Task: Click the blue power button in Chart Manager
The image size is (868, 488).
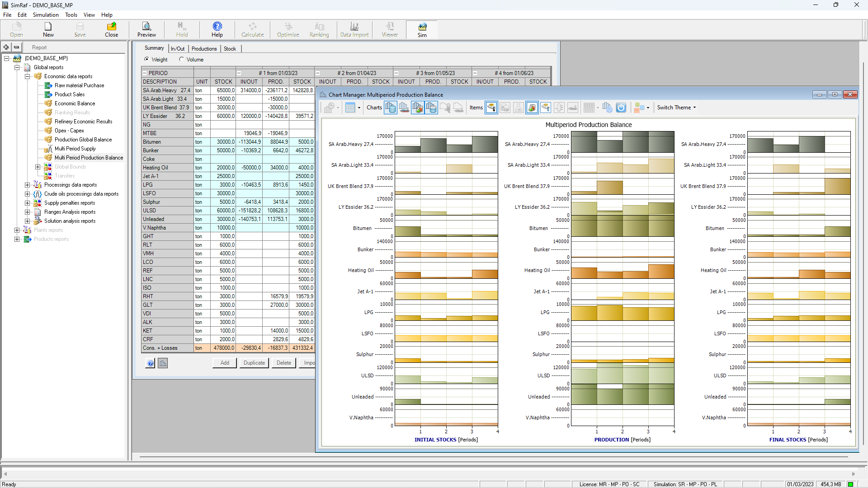Action: coord(621,108)
